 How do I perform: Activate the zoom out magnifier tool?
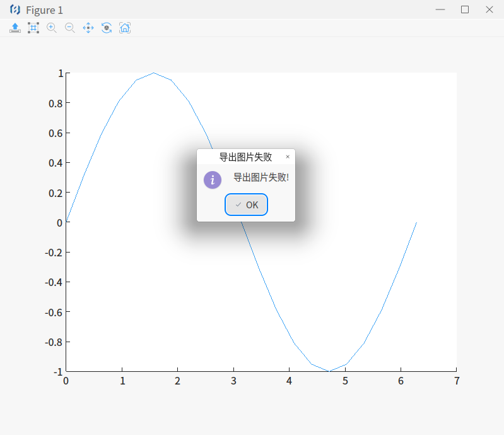pyautogui.click(x=70, y=28)
